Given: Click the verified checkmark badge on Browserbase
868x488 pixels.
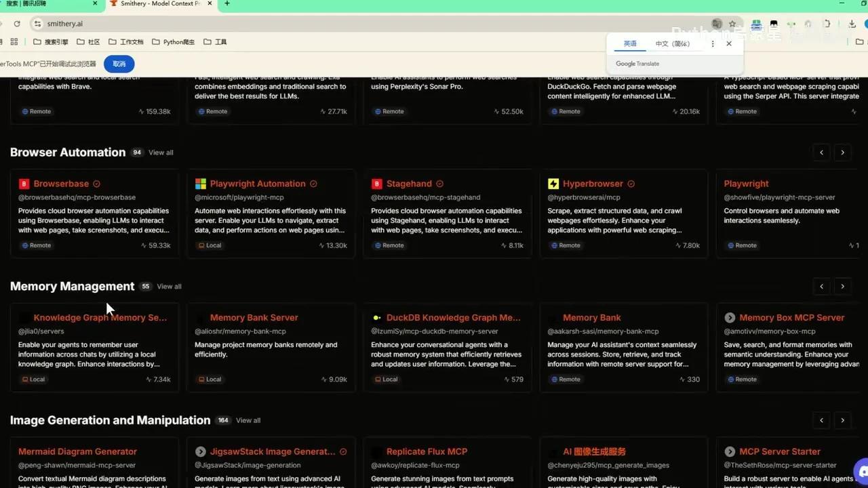Looking at the screenshot, I should click(96, 184).
